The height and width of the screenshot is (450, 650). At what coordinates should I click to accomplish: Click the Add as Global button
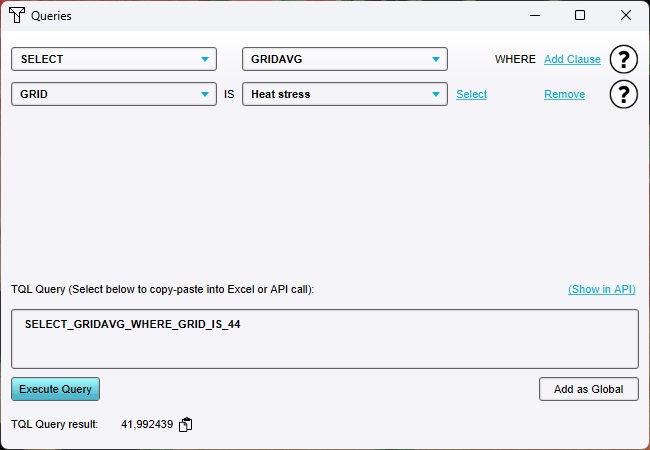(588, 389)
